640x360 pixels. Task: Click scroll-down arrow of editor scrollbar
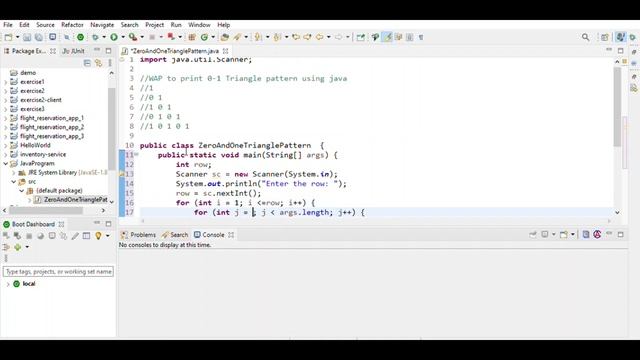click(x=617, y=212)
